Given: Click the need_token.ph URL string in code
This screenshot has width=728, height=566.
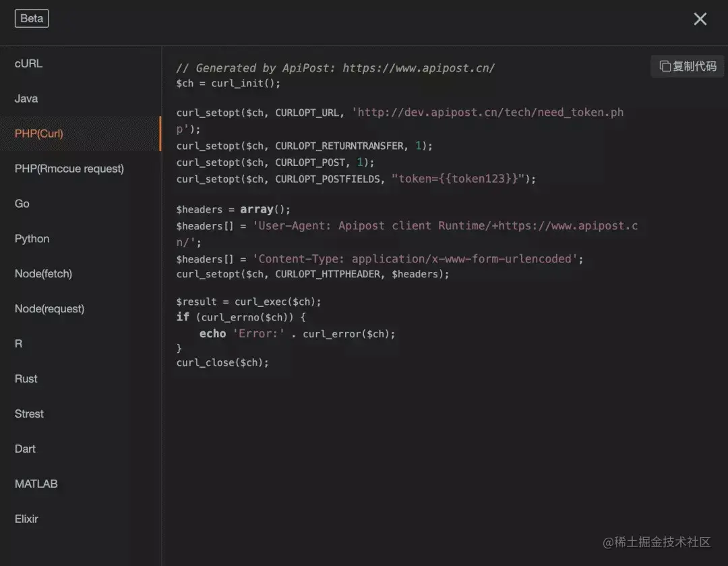Looking at the screenshot, I should (x=487, y=113).
